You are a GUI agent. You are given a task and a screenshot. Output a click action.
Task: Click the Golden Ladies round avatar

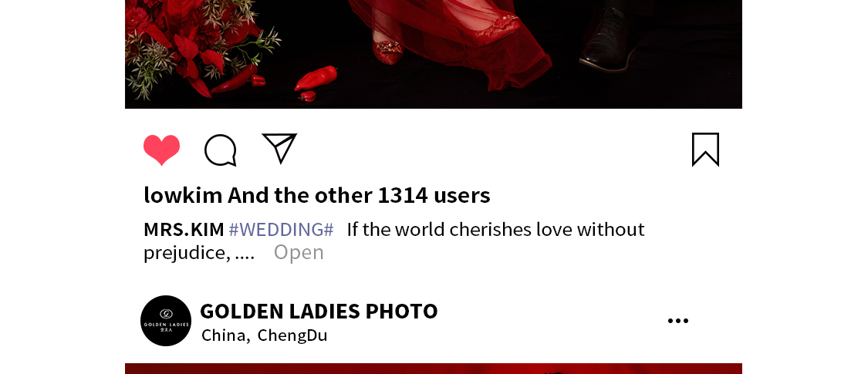click(166, 321)
